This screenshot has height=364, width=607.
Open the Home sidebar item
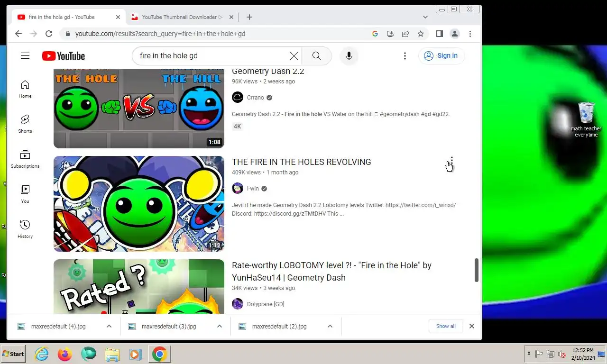[25, 89]
